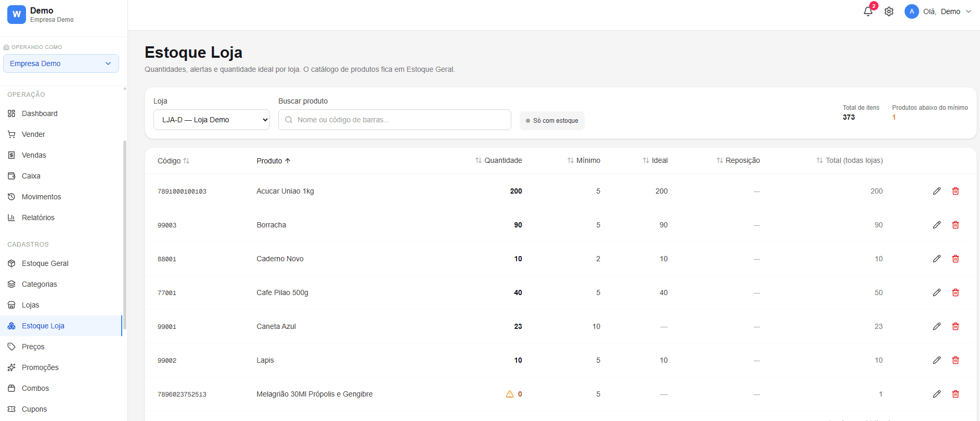Open Cupons in the sidebar

point(61,409)
